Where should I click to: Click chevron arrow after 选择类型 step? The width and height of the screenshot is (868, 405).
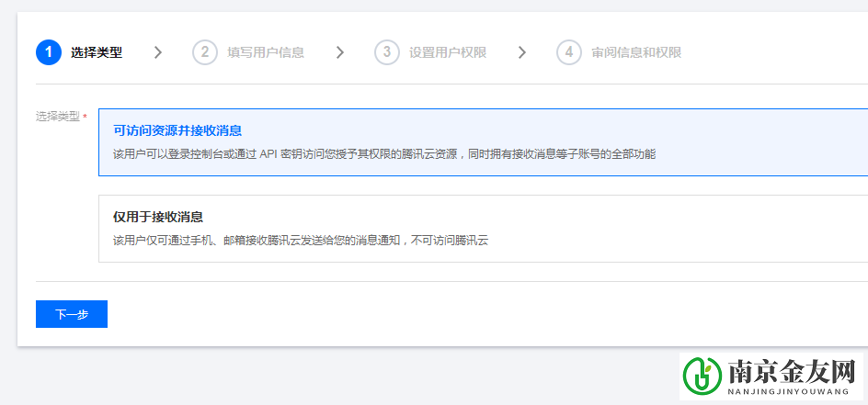[x=158, y=52]
